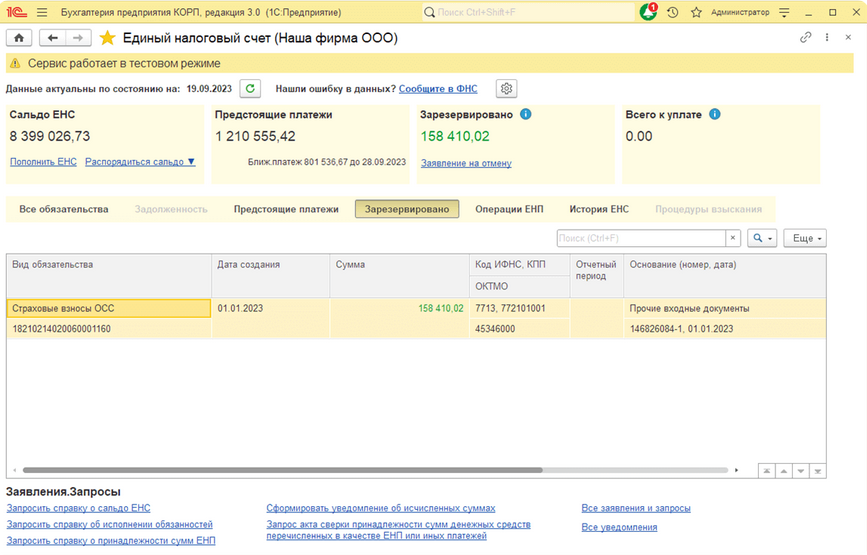
Task: Open Все заявления и запросы link
Action: 636,508
